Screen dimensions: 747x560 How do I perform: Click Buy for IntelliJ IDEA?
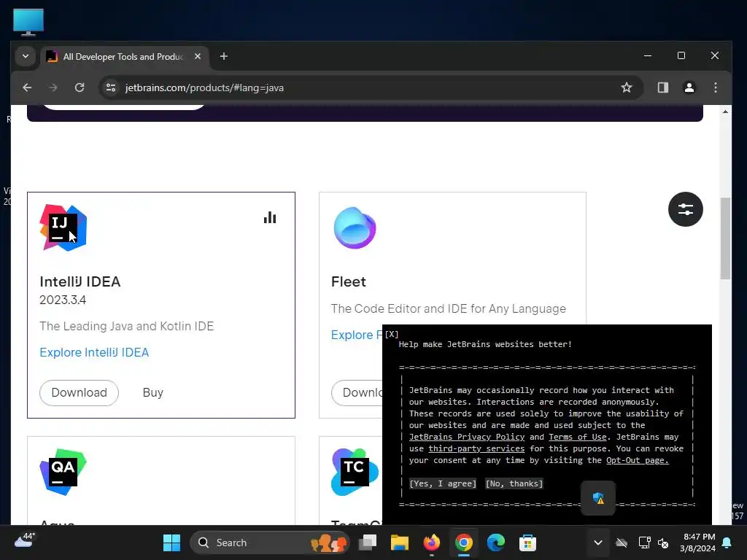coord(153,393)
